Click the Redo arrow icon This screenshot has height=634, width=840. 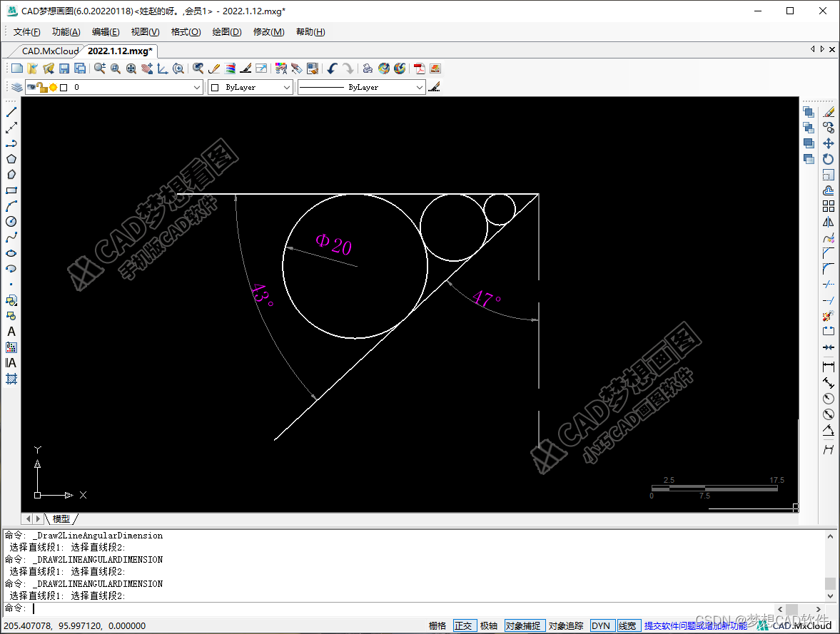[x=348, y=68]
